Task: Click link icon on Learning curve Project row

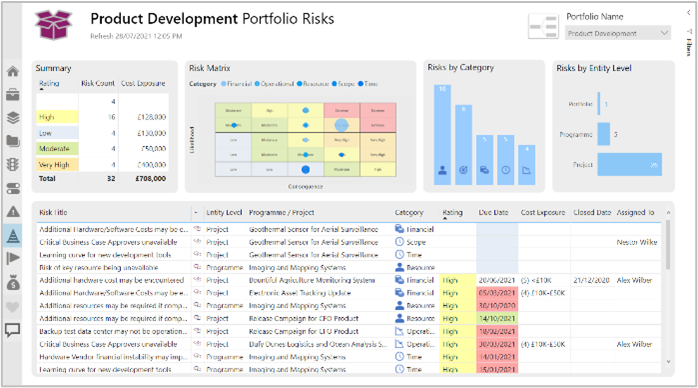Action: click(x=197, y=255)
